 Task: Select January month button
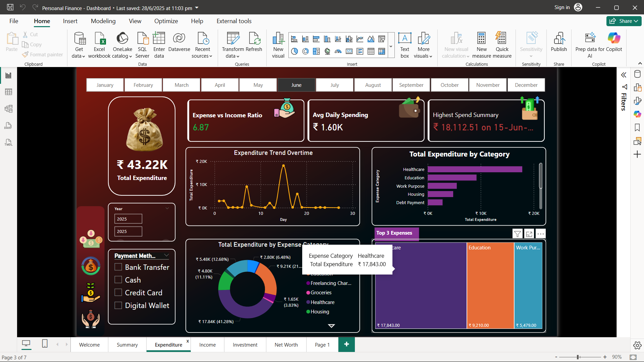pyautogui.click(x=105, y=85)
